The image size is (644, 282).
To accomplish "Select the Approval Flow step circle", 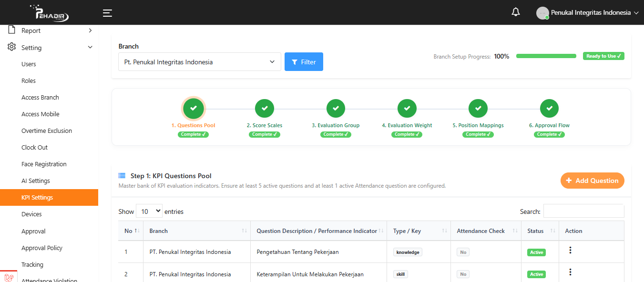I will [549, 109].
